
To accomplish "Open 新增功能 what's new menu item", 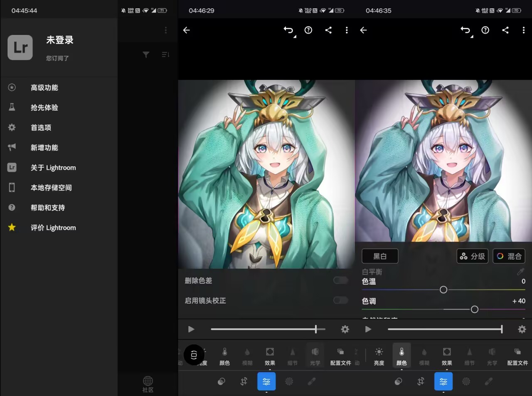I will pos(59,148).
